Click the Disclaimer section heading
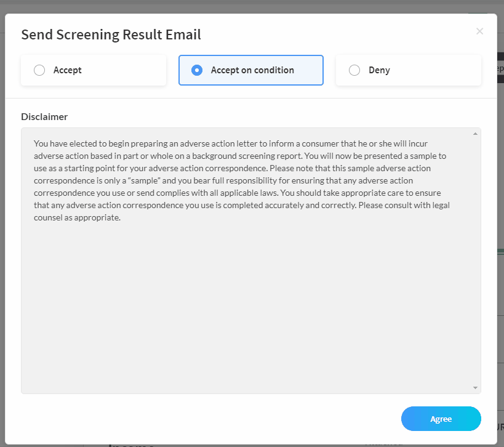 tap(44, 116)
